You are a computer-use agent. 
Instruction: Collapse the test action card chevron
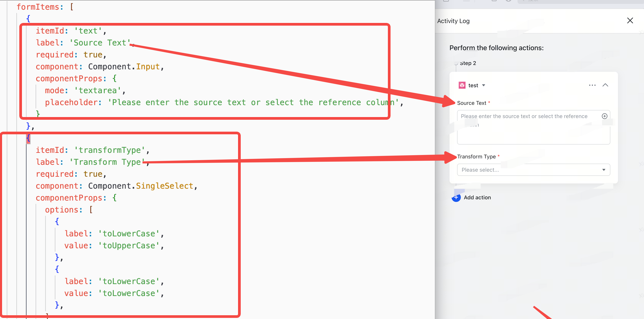pyautogui.click(x=605, y=85)
